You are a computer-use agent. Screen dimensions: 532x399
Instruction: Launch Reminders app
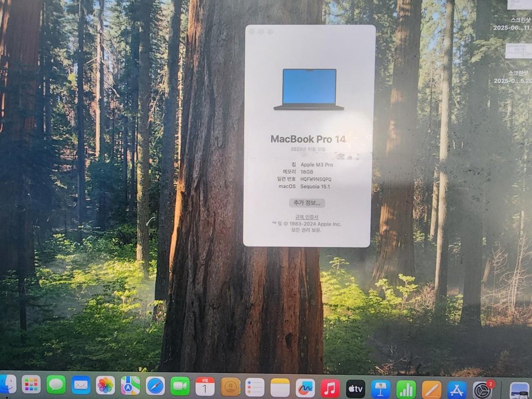point(255,387)
